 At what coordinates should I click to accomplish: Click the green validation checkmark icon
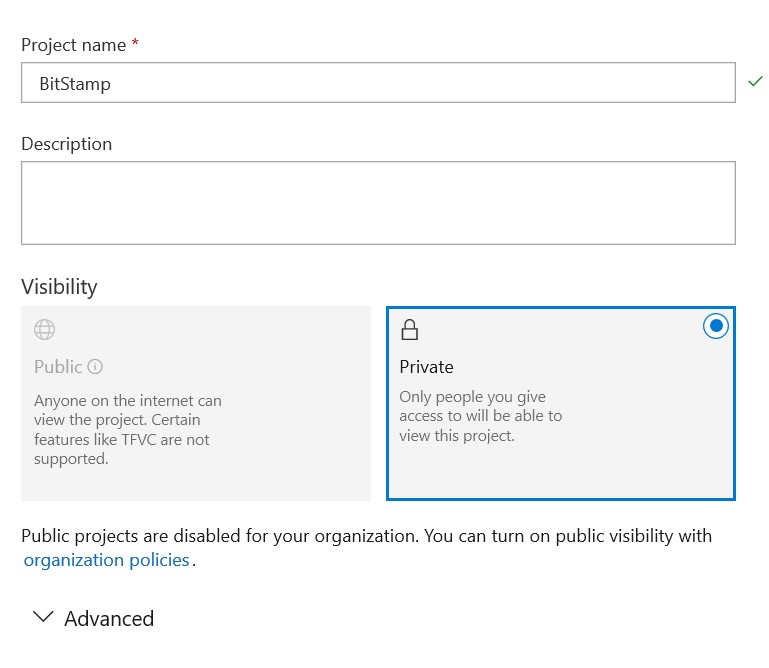tap(755, 81)
